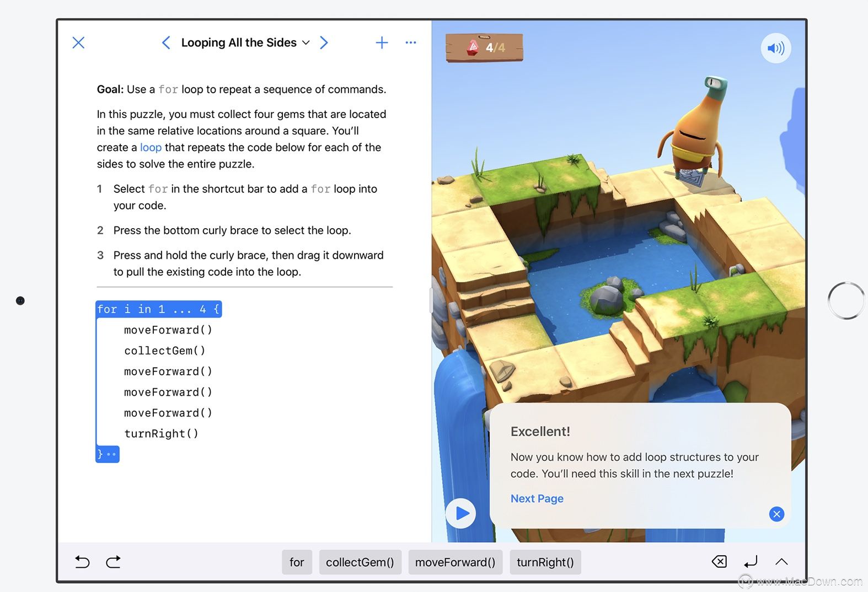
Task: Click the delete backspace icon
Action: tap(719, 562)
